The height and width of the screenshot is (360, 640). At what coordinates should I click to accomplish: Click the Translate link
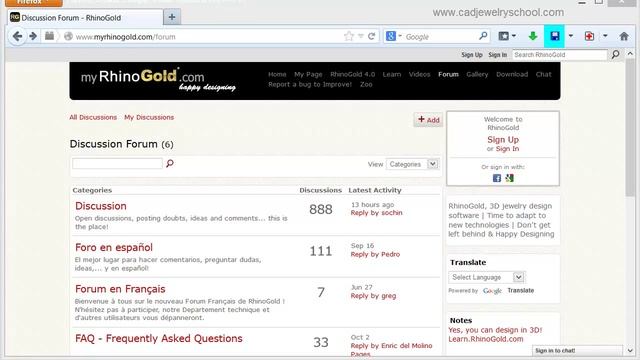520,290
